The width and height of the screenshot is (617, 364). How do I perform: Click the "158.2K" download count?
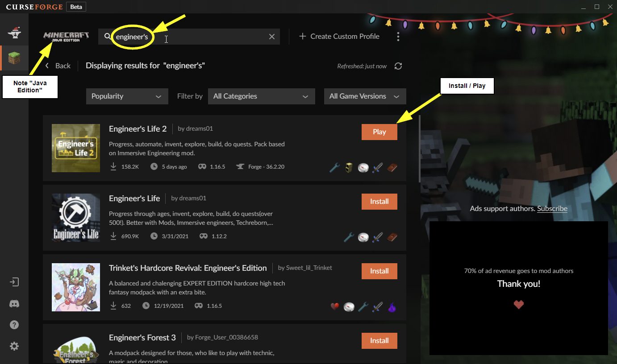[x=130, y=167]
